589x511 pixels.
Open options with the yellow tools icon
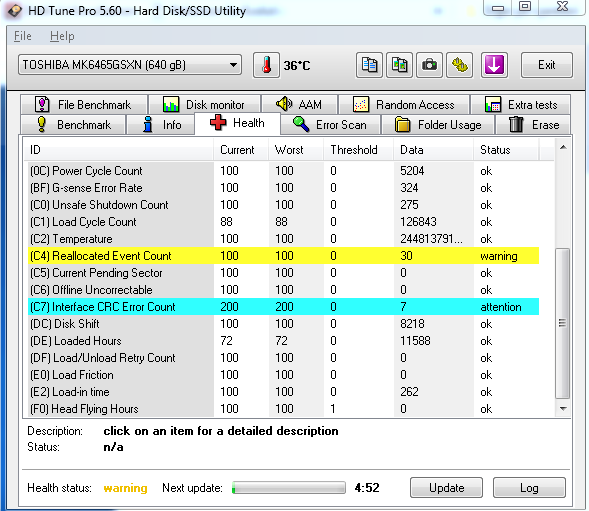(x=459, y=65)
